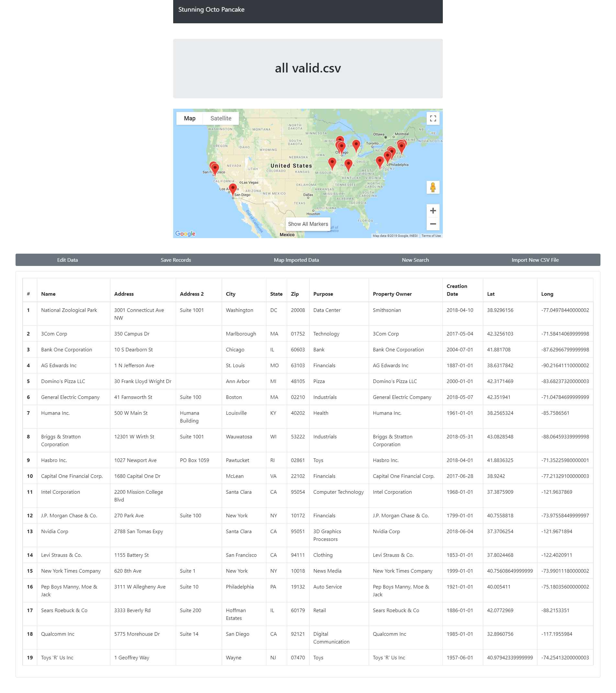This screenshot has height=693, width=616.
Task: Select the Ann Arbor marker in Michigan
Action: click(356, 146)
